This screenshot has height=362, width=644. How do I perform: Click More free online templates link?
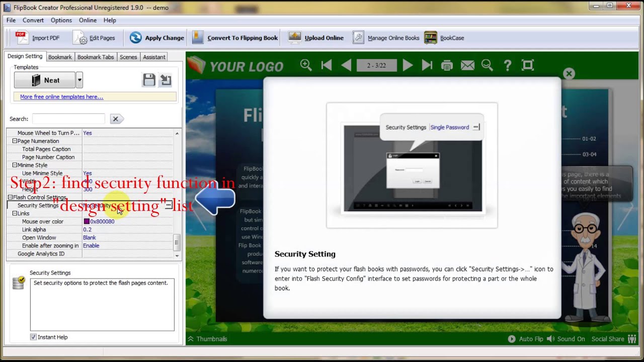coord(61,97)
